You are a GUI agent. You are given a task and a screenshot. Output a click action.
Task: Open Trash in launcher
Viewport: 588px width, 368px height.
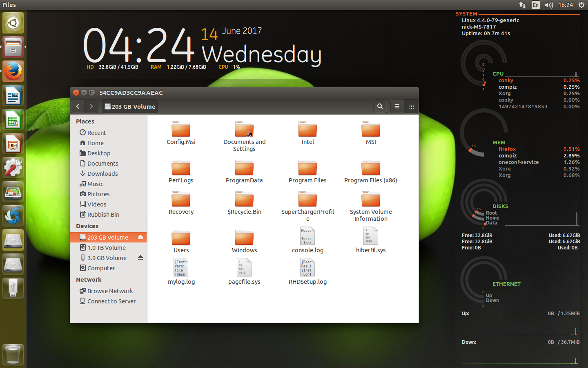tap(13, 355)
